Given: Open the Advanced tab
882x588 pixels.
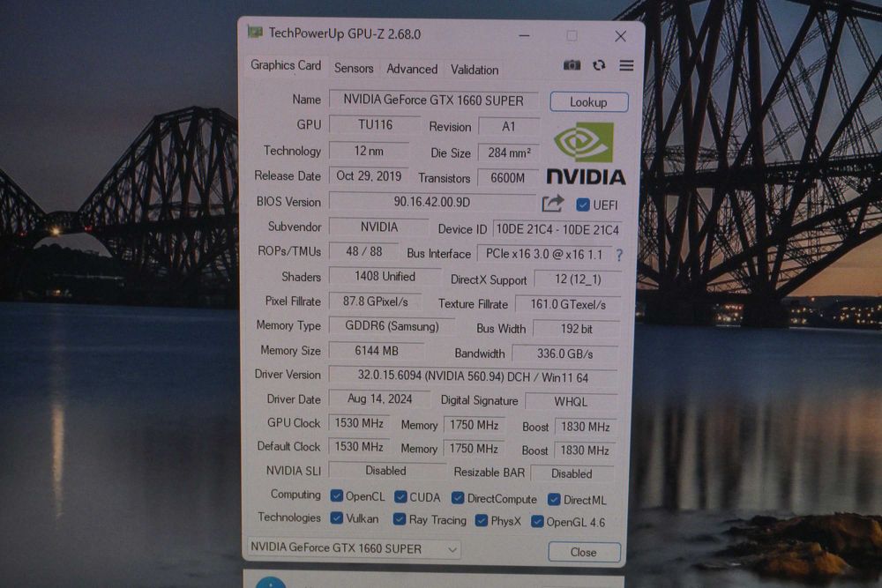Looking at the screenshot, I should (412, 69).
